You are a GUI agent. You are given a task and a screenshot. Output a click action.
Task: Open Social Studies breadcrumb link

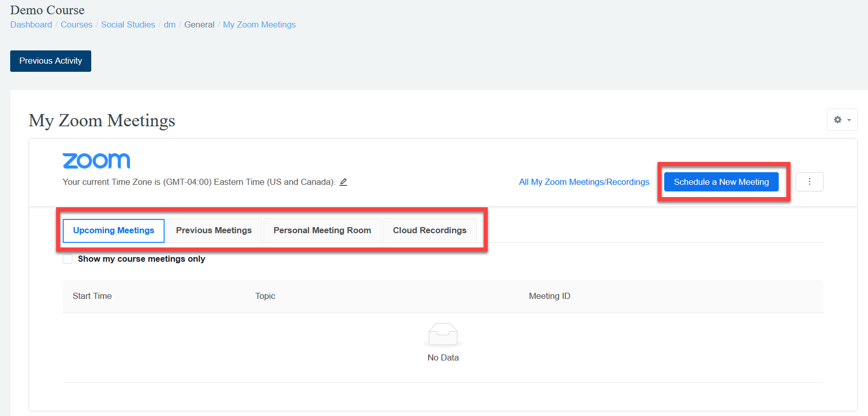(128, 24)
